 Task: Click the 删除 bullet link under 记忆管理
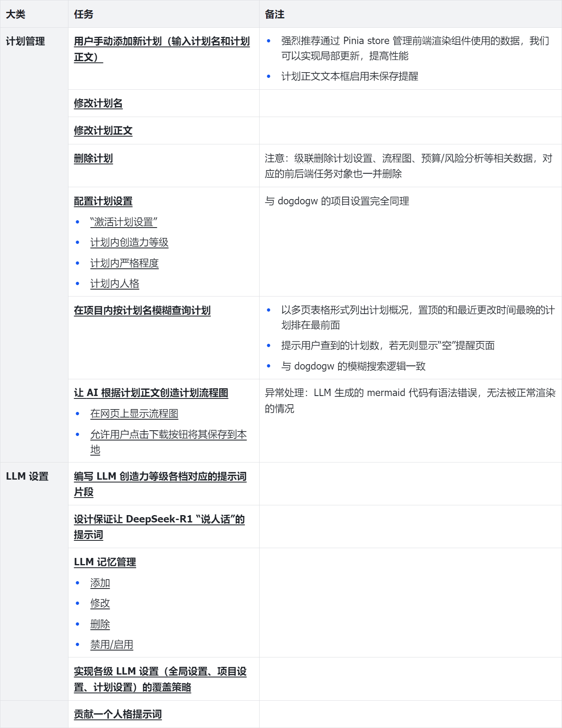coord(100,624)
